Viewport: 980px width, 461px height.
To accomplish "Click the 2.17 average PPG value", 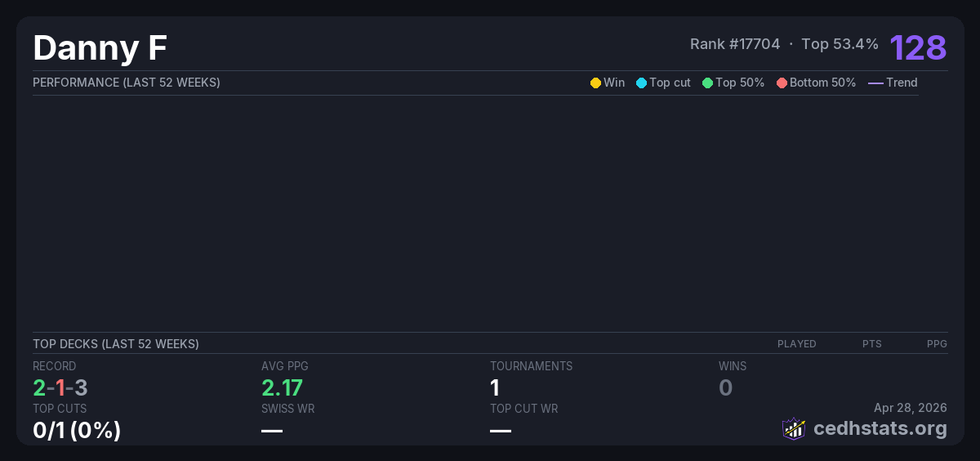I will click(x=282, y=387).
